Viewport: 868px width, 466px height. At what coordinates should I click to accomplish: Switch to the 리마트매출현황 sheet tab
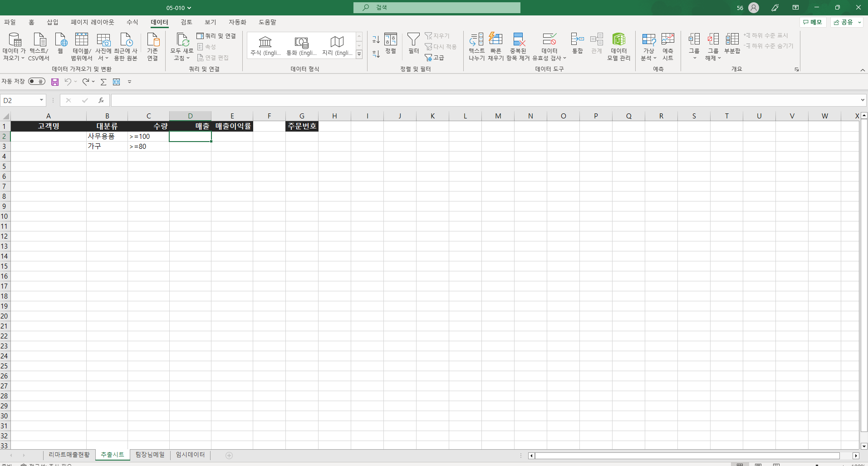click(x=69, y=455)
